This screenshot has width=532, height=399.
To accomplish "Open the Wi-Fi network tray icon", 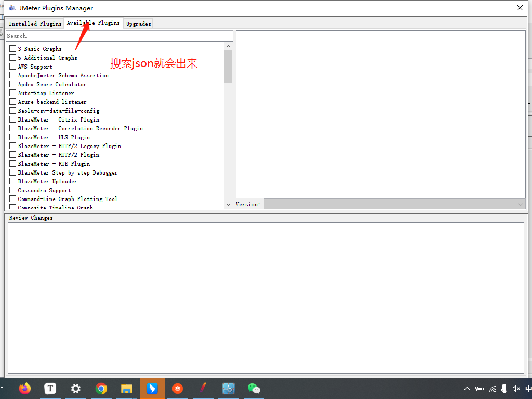I will click(493, 389).
